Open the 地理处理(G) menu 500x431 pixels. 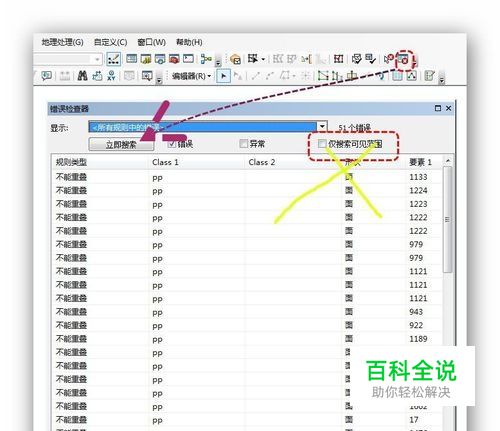(x=62, y=42)
